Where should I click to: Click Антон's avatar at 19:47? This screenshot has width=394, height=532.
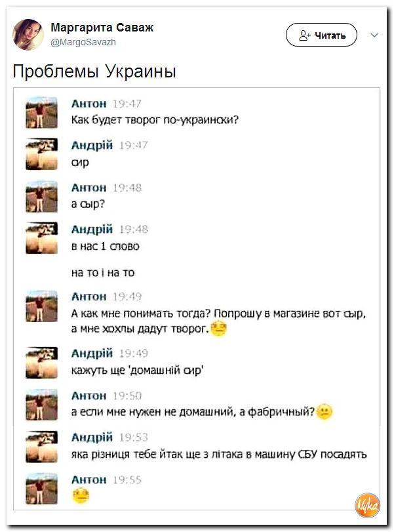pos(42,112)
